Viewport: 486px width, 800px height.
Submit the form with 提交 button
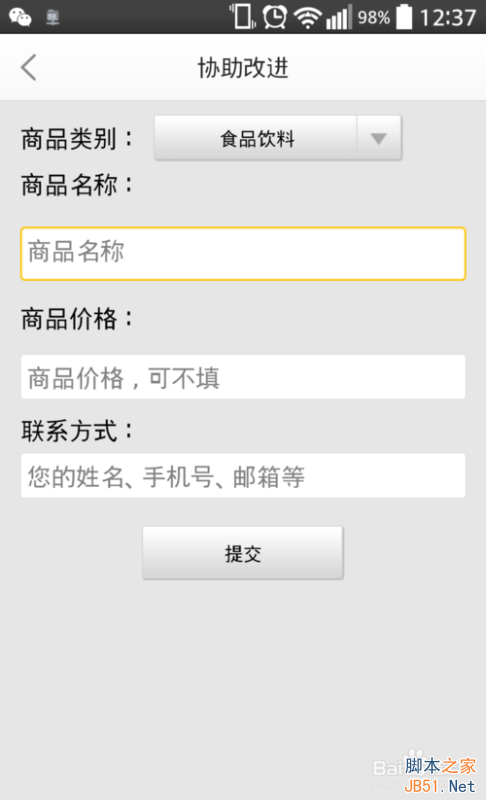243,553
